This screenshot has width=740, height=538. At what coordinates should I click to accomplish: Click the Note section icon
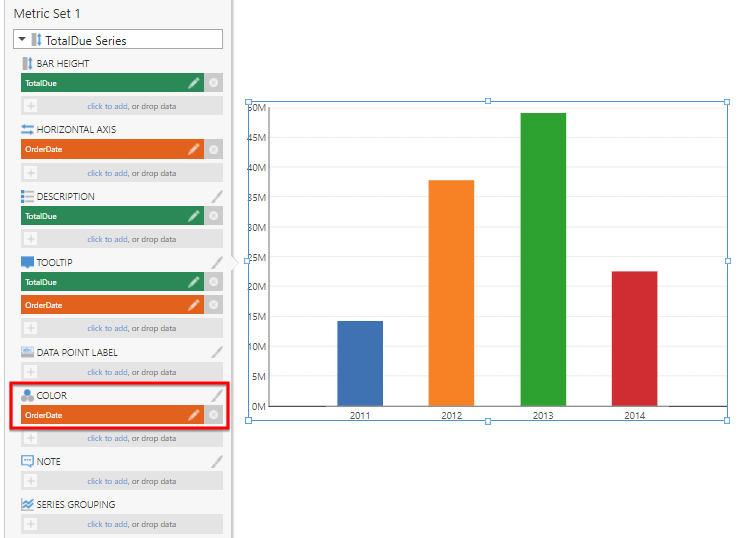pyautogui.click(x=27, y=461)
